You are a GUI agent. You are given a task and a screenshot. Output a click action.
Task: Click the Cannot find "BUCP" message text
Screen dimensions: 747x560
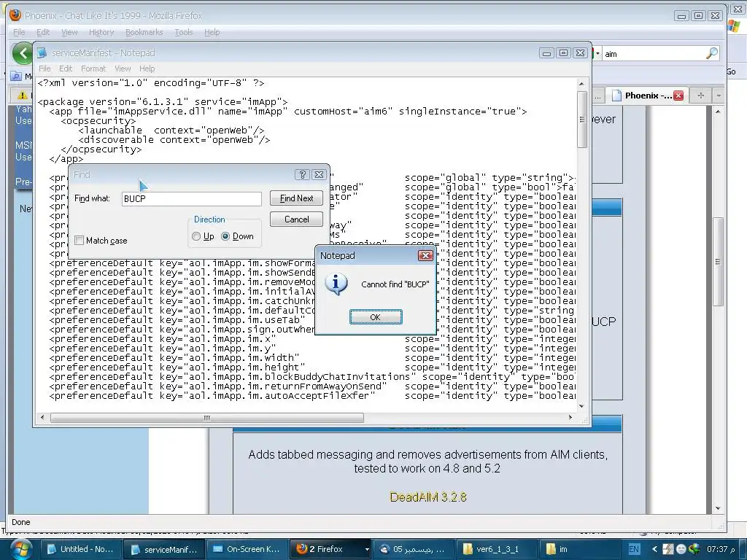click(x=395, y=284)
